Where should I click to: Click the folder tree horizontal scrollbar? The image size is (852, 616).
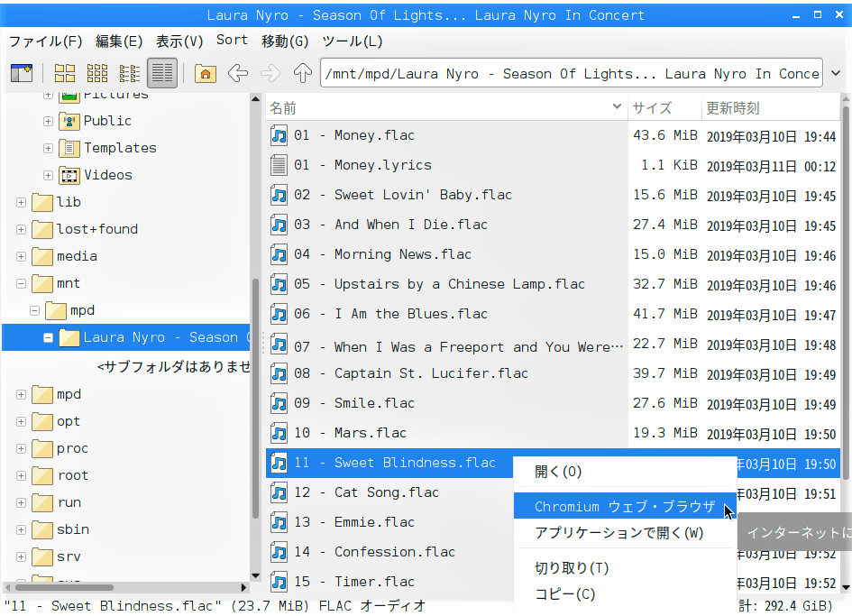[x=64, y=587]
